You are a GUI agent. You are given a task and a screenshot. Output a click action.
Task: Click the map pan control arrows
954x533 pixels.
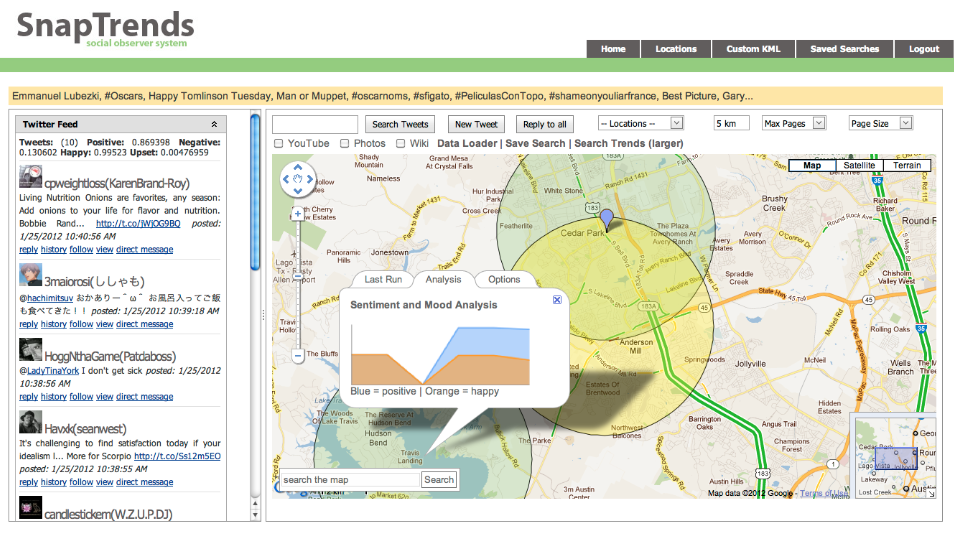298,180
